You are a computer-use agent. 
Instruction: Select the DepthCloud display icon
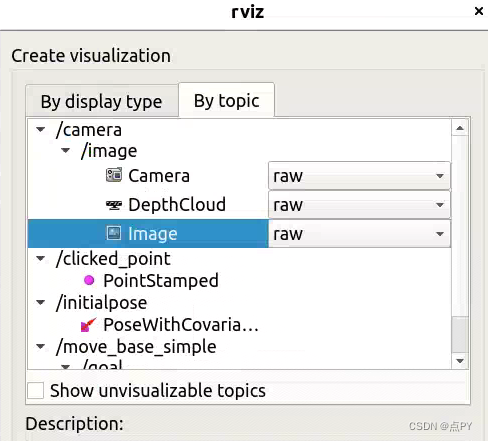114,205
